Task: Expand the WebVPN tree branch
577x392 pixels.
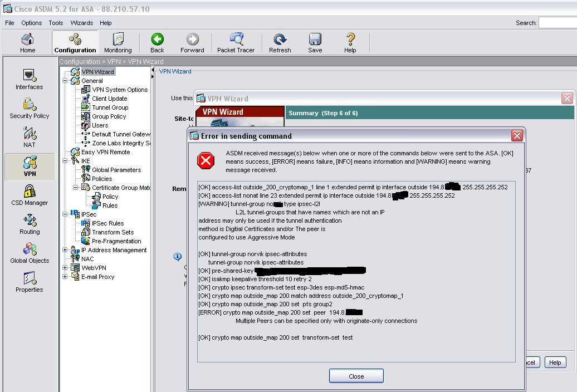Action: click(x=65, y=268)
